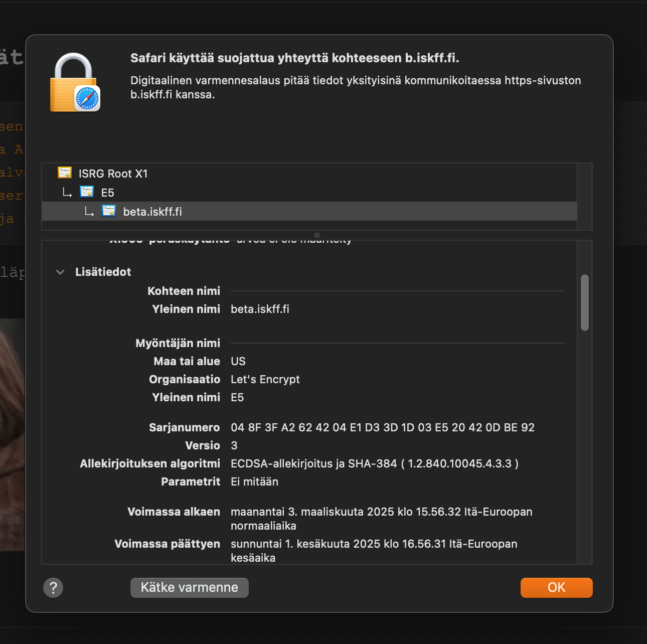
Task: Open help with the question mark button
Action: pyautogui.click(x=53, y=587)
